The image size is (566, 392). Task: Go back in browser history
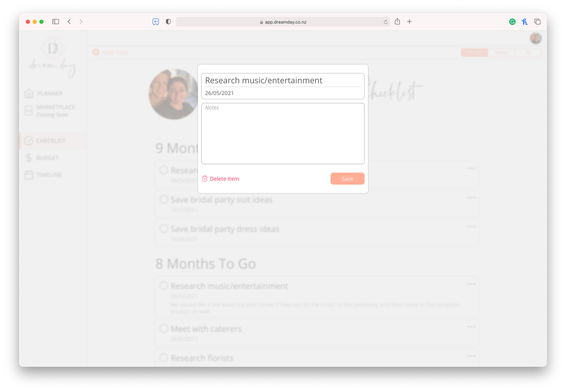[69, 21]
